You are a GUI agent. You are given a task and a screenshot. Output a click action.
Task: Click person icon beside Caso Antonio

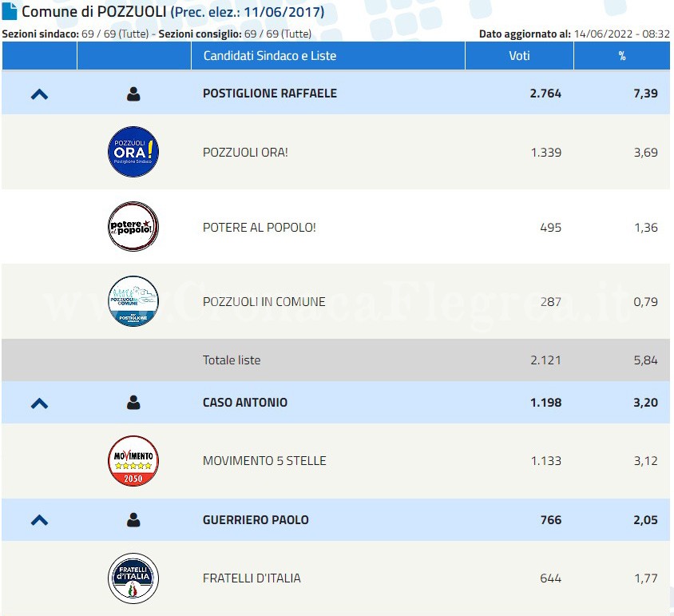pyautogui.click(x=133, y=403)
